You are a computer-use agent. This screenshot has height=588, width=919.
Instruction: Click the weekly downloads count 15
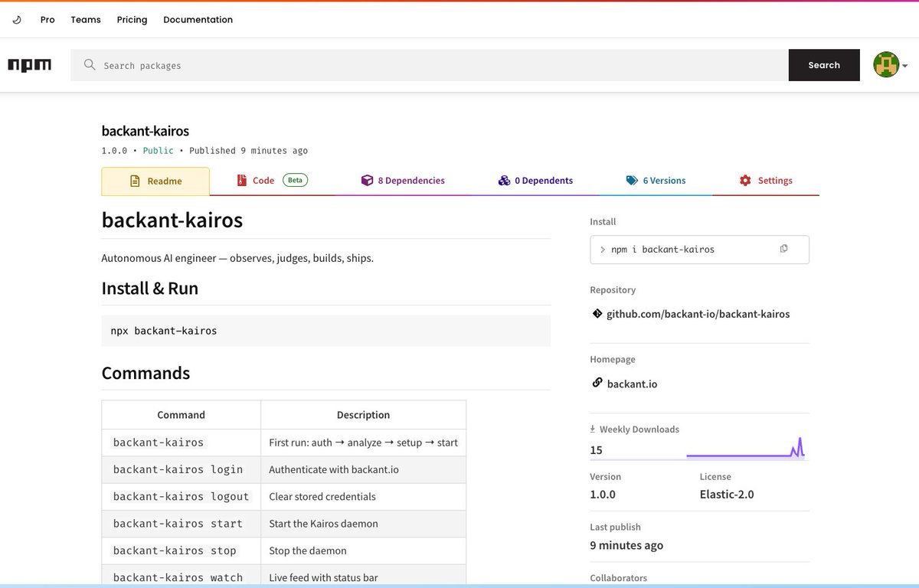[x=597, y=450]
